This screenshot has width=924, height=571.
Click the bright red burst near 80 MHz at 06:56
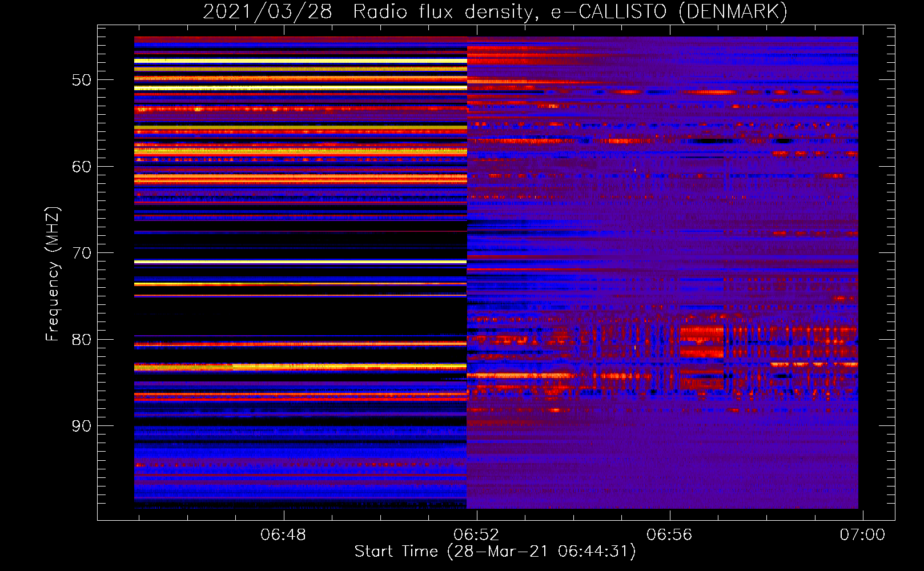point(702,341)
